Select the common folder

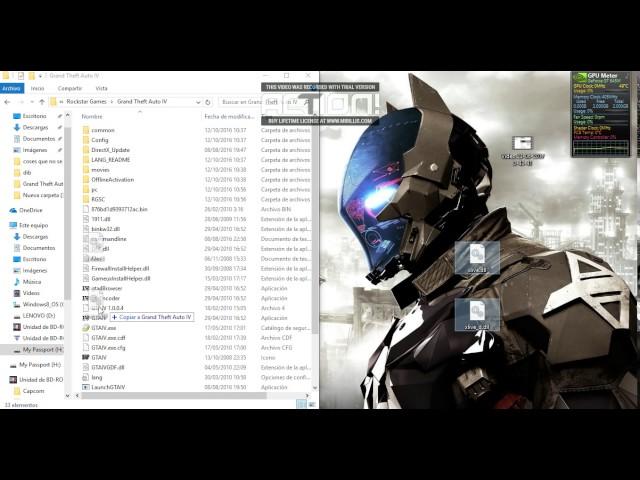[x=103, y=130]
